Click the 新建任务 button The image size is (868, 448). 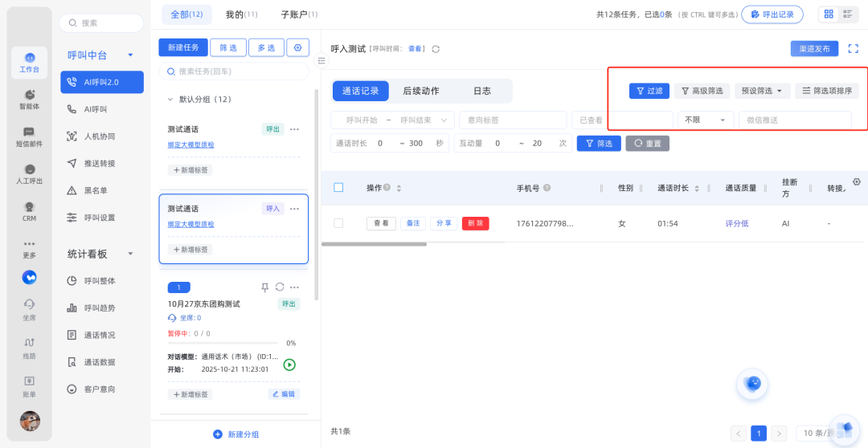(183, 48)
